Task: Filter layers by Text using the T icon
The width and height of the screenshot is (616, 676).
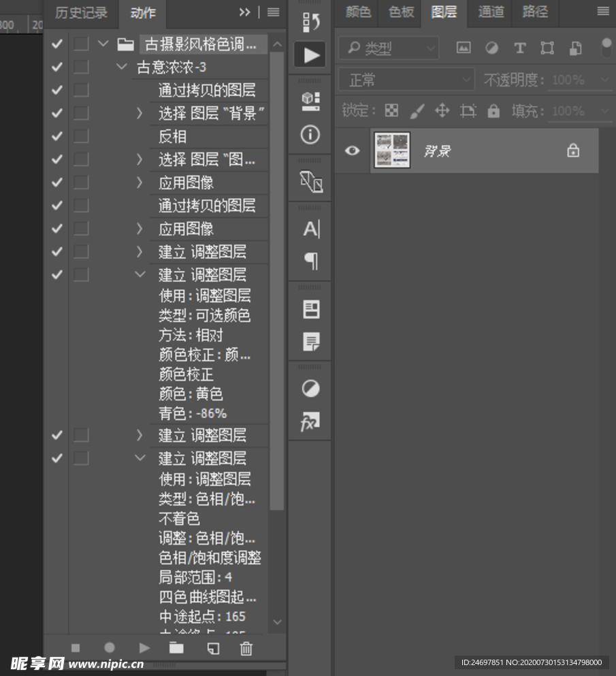Action: (519, 48)
